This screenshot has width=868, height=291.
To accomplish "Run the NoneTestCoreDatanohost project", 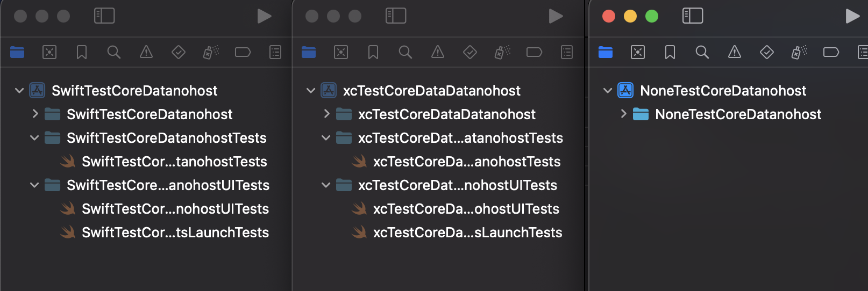I will [852, 16].
